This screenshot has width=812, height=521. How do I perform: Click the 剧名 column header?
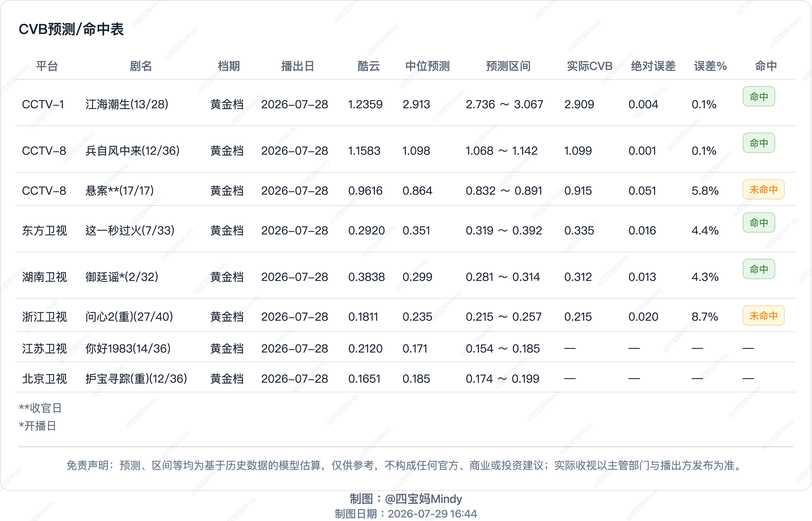141,66
